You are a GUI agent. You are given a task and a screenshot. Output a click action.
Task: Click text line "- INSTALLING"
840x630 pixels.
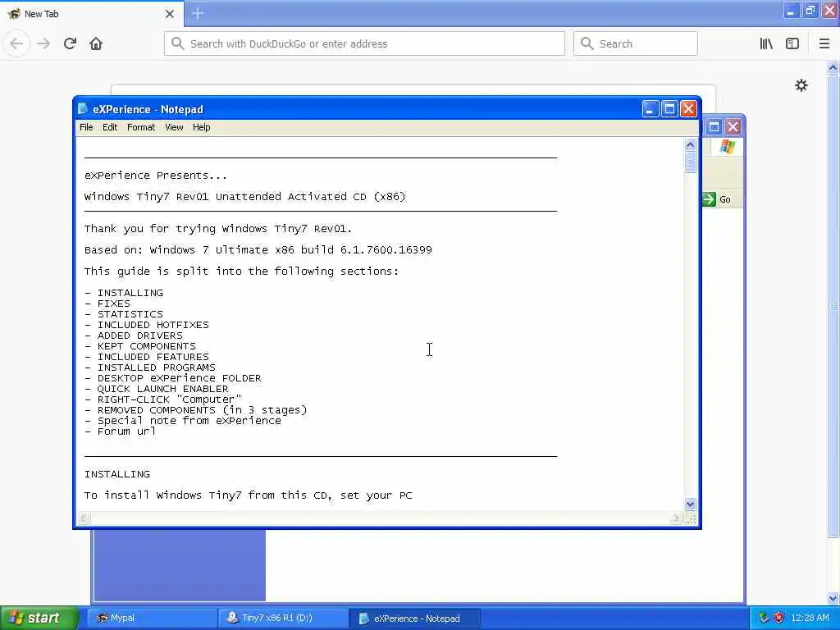point(124,293)
